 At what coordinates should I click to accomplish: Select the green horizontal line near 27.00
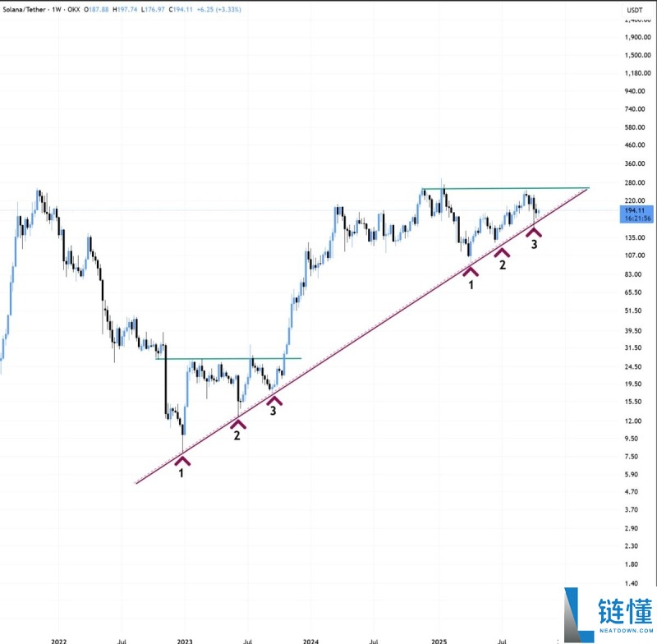point(228,359)
